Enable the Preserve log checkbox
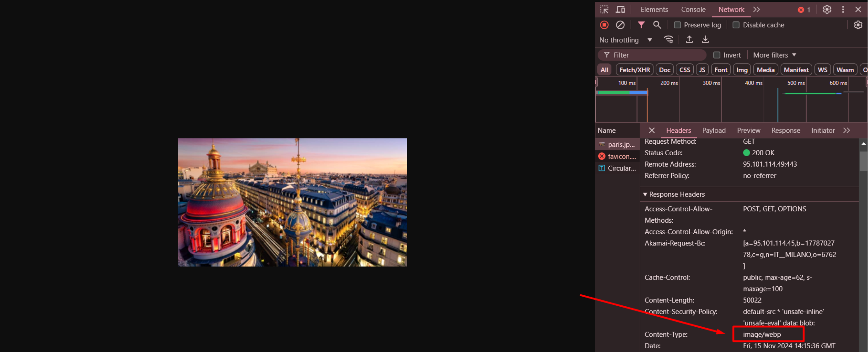This screenshot has height=352, width=868. (677, 25)
